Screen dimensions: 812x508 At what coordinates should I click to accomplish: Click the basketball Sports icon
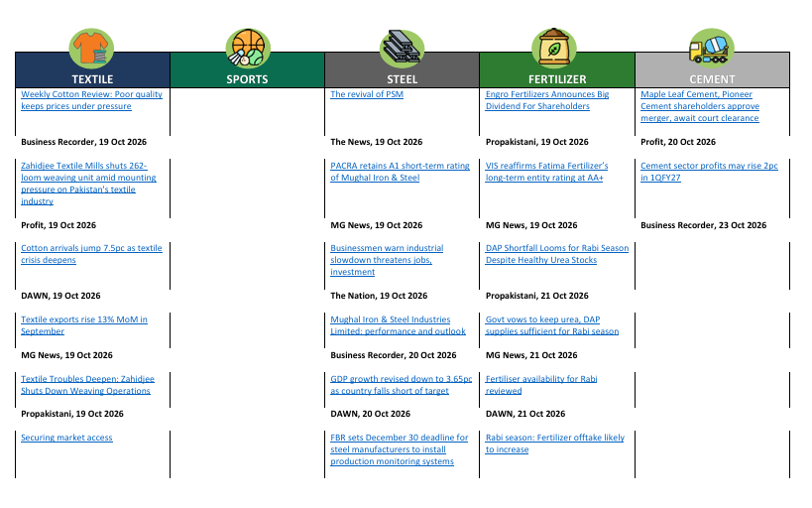(x=248, y=49)
